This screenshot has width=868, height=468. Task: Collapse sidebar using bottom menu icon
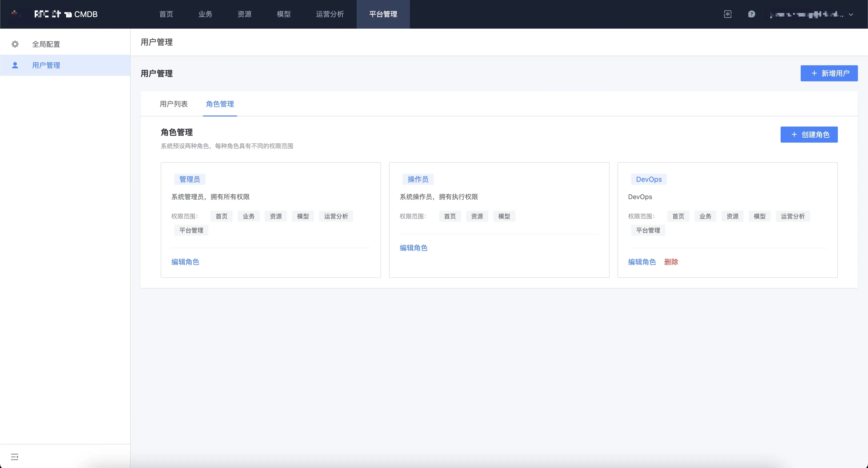[15, 456]
